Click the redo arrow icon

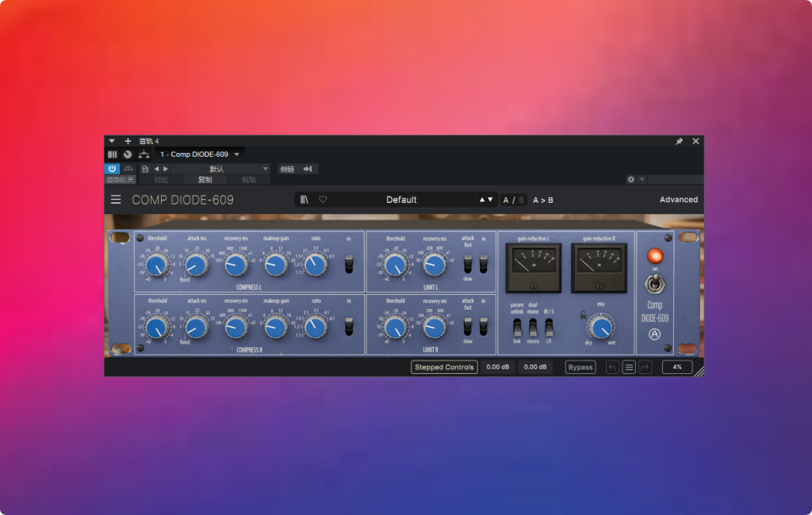tap(645, 367)
